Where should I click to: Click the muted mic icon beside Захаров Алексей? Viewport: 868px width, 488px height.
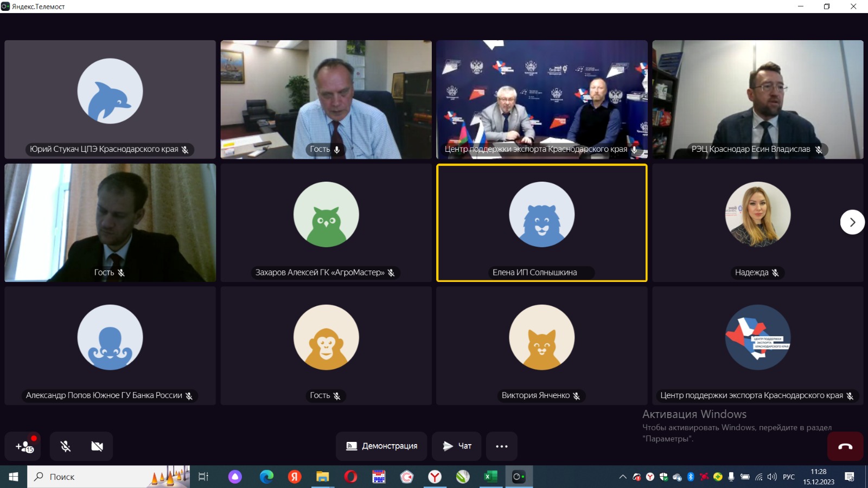tap(391, 273)
